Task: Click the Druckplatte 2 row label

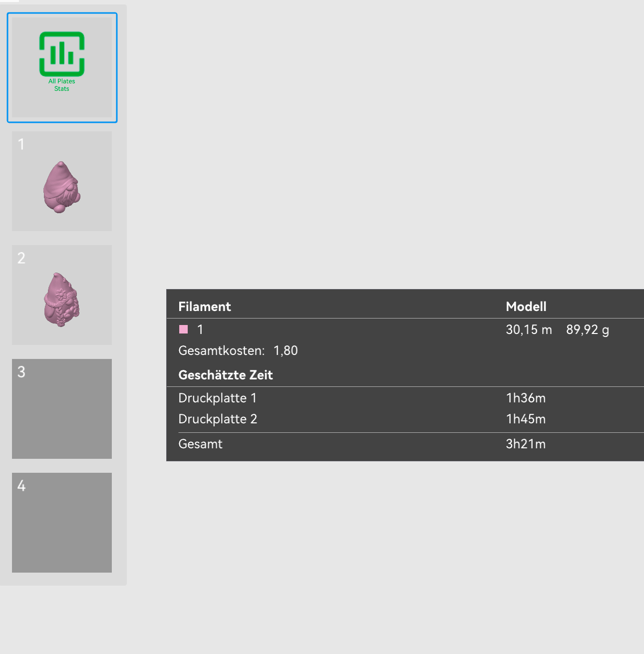Action: [218, 419]
